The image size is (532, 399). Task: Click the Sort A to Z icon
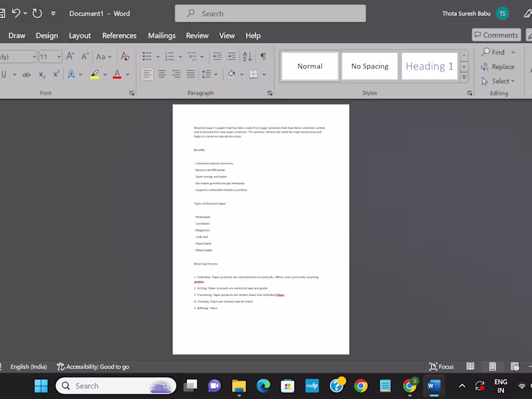[x=247, y=57]
